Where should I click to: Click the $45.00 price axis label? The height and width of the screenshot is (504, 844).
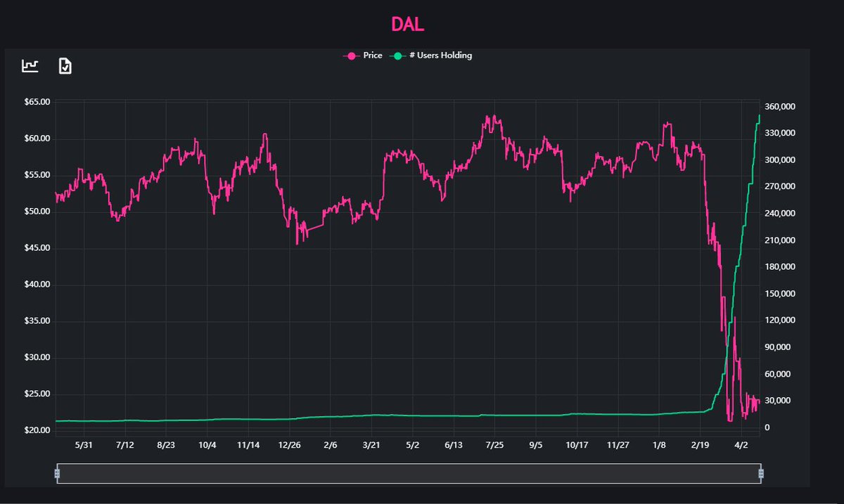pos(37,248)
